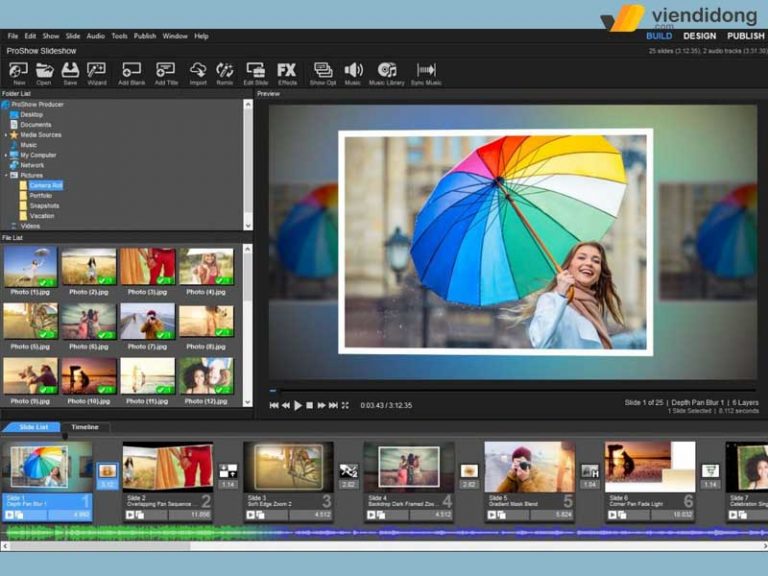The image size is (768, 576).
Task: Open the Music Library
Action: coord(386,74)
